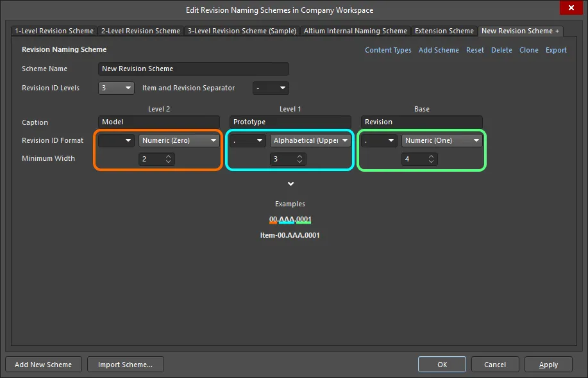Open the Alphabetical (Upper) format dropdown
This screenshot has width=588, height=378.
pyautogui.click(x=310, y=140)
